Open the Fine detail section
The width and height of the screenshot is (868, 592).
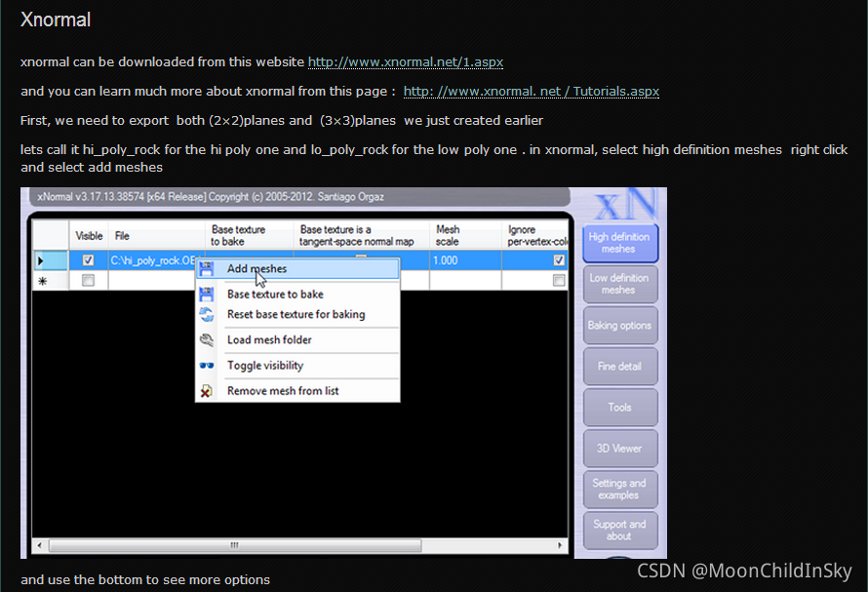620,366
